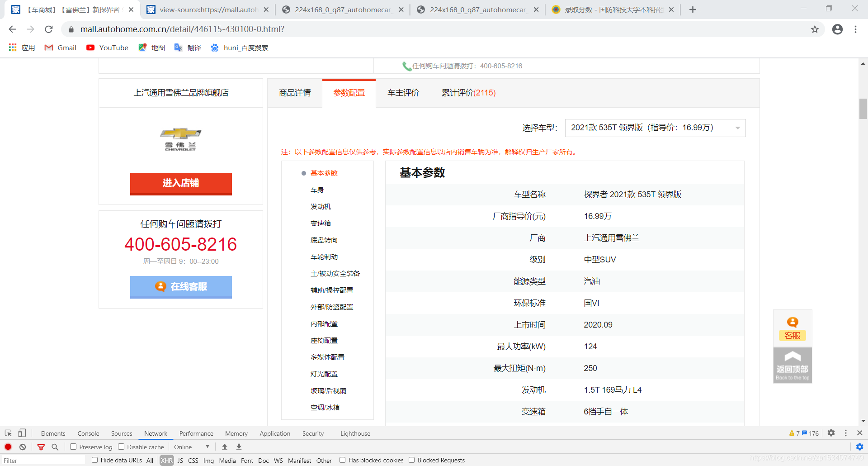The image size is (868, 466).
Task: Toggle JS request type filter
Action: 180,461
